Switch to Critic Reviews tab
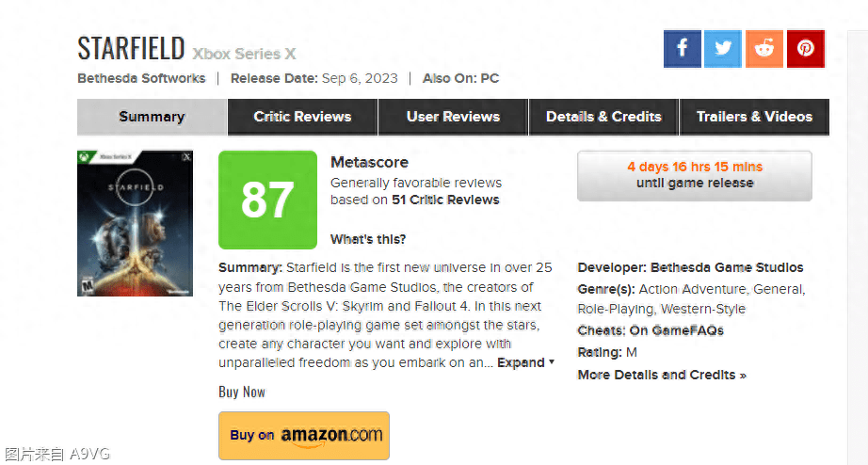This screenshot has width=868, height=465. coord(302,117)
